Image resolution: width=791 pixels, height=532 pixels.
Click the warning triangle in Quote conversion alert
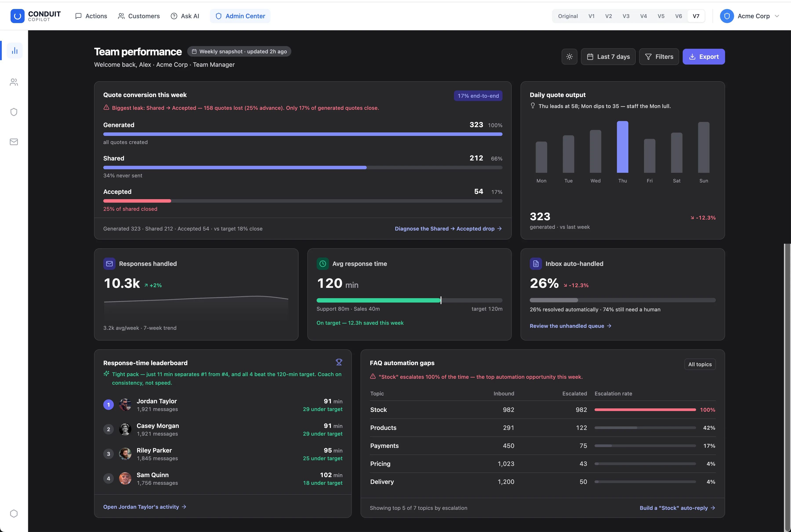(x=106, y=107)
